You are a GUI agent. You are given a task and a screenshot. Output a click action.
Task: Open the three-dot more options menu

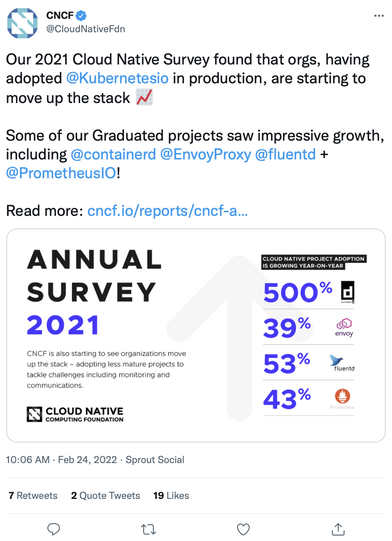[379, 16]
